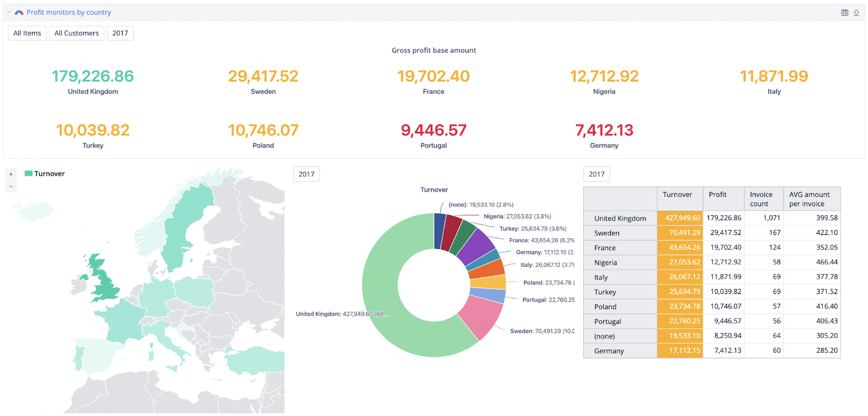
Task: Zoom in the map with plus button
Action: (11, 174)
